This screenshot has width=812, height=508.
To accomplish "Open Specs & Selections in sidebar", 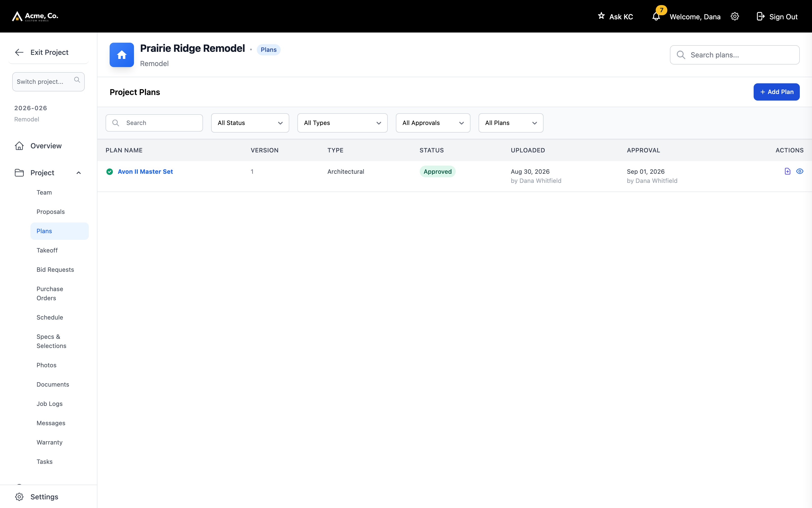I will click(x=51, y=341).
